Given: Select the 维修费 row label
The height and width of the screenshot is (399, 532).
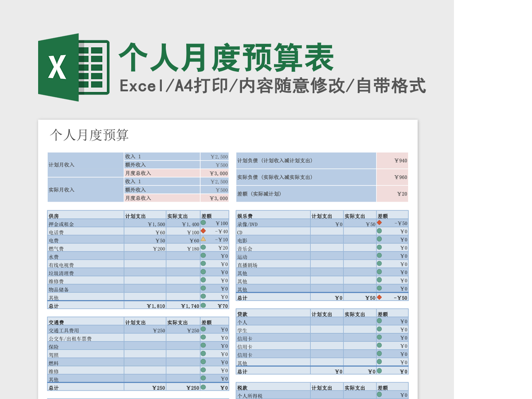Looking at the screenshot, I should (86, 281).
